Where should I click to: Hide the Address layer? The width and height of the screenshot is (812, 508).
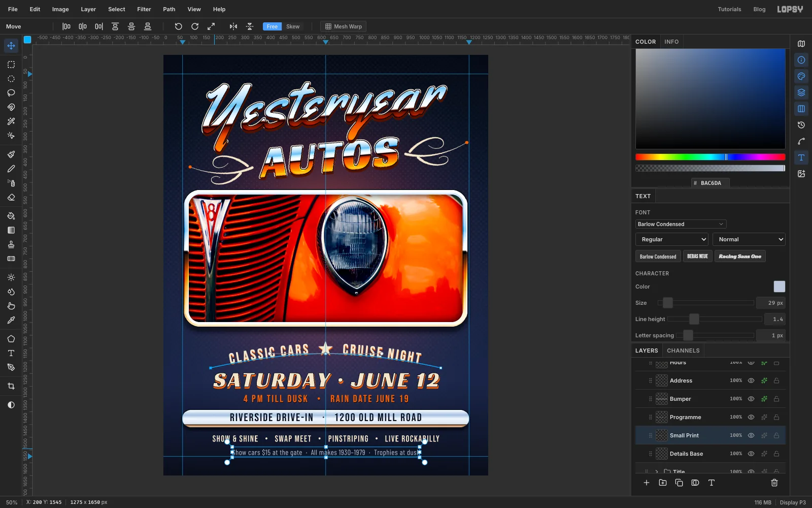pyautogui.click(x=751, y=380)
